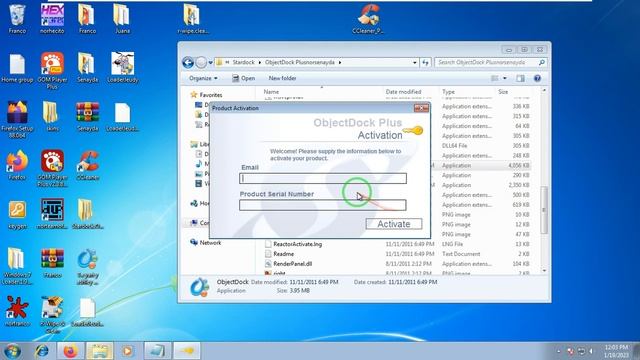The height and width of the screenshot is (360, 640).
Task: Click Open in the Explorer toolbar
Action: pyautogui.click(x=244, y=78)
